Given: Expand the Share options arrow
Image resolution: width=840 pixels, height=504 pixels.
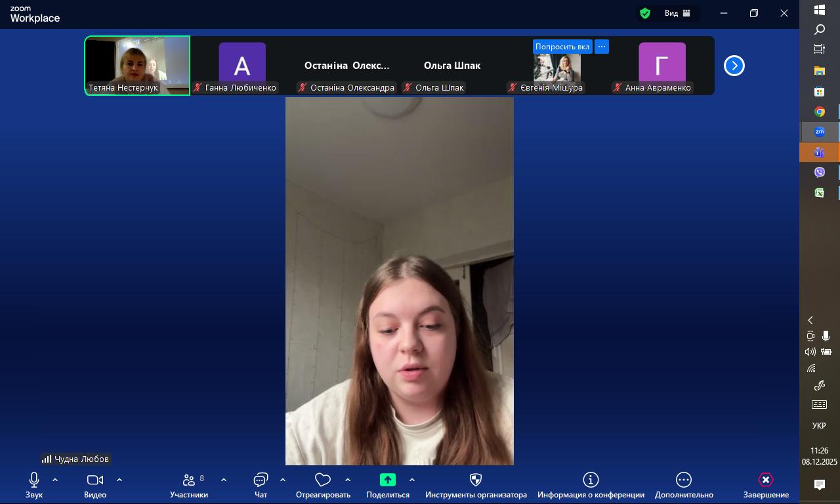Looking at the screenshot, I should (412, 480).
